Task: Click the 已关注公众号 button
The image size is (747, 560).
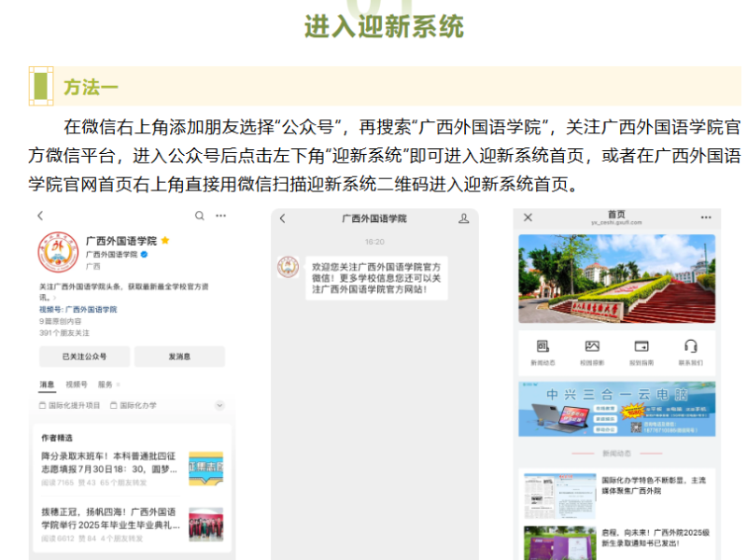Action: 84,357
